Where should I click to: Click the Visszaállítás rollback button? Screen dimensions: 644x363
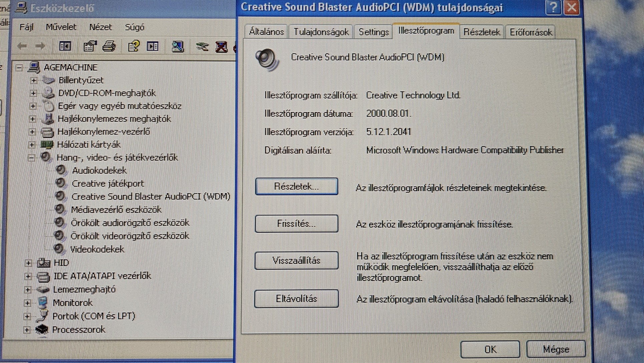[x=296, y=260]
